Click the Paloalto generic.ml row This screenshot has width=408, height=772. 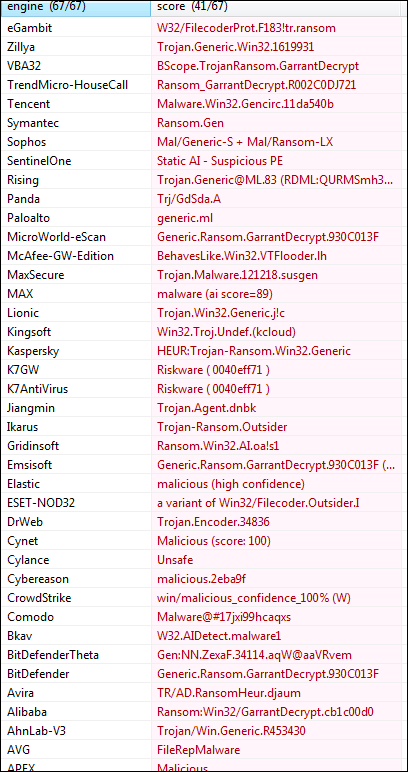point(204,218)
